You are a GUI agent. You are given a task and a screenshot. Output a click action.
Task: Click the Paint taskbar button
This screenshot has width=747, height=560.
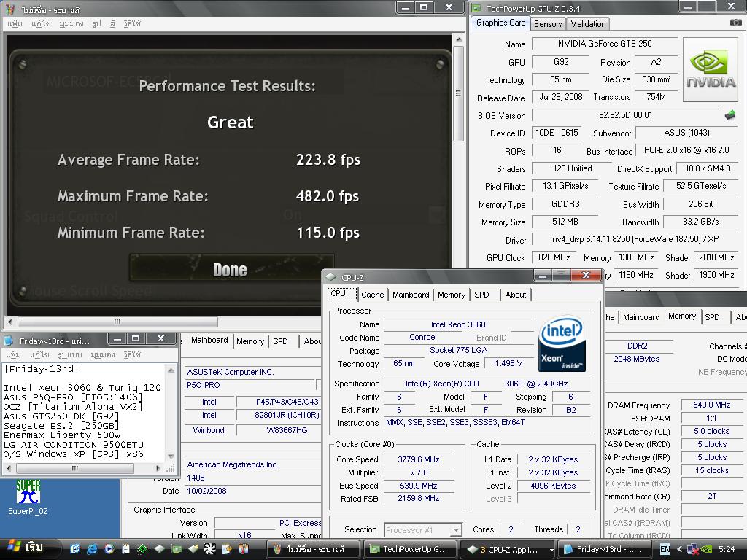(x=314, y=549)
